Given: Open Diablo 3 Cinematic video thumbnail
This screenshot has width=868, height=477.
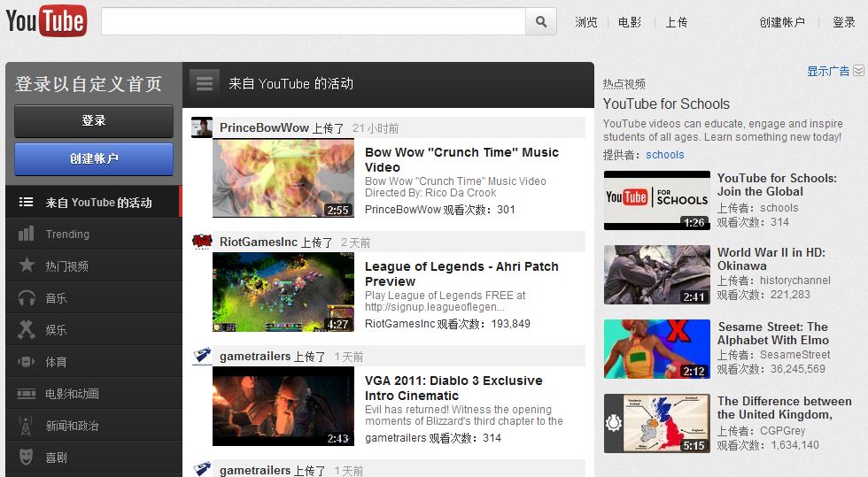Looking at the screenshot, I should tap(283, 406).
